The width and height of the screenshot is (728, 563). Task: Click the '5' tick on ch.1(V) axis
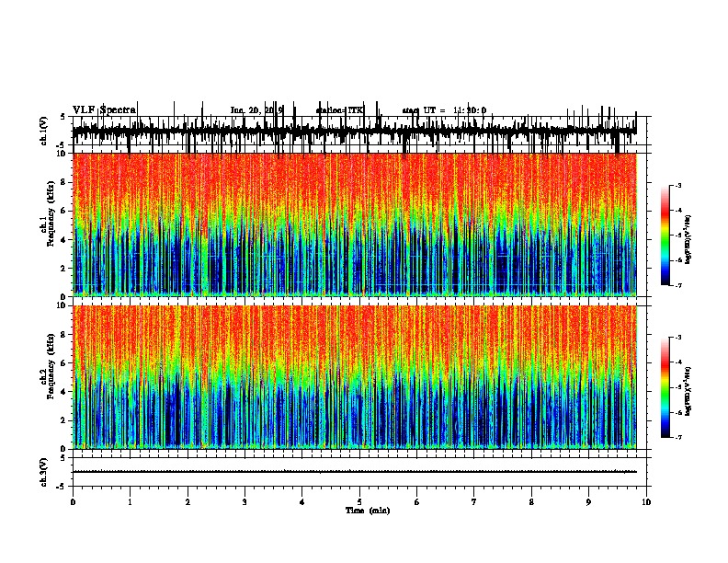click(x=63, y=117)
